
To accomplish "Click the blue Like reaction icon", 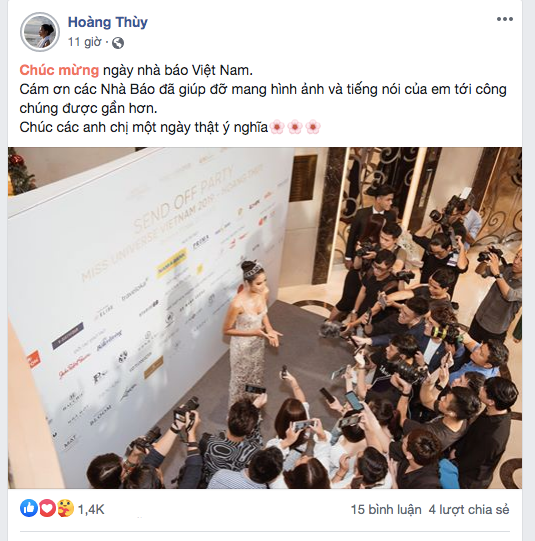I will click(x=29, y=508).
